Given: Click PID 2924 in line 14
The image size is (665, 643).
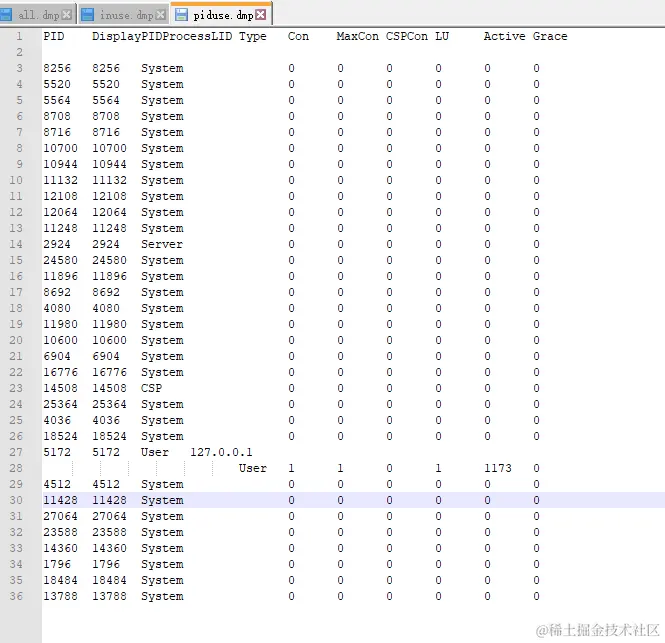Looking at the screenshot, I should click(x=57, y=244).
